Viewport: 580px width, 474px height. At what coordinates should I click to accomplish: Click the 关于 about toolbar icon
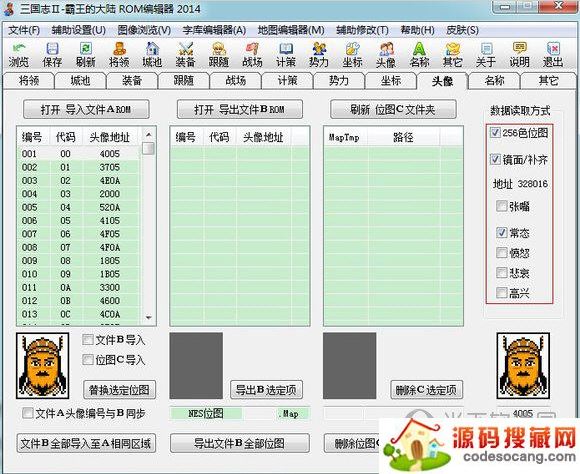point(486,55)
